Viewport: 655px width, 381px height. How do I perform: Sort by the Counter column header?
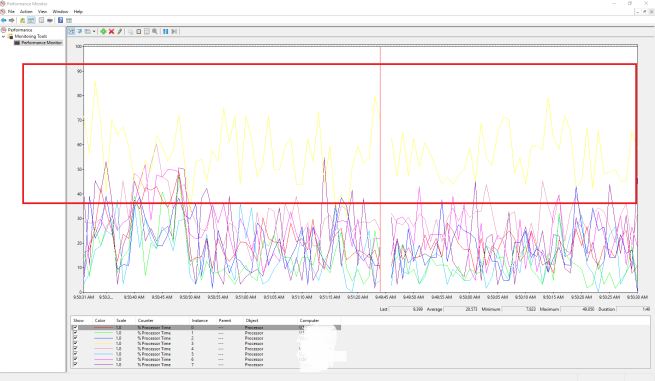point(162,320)
